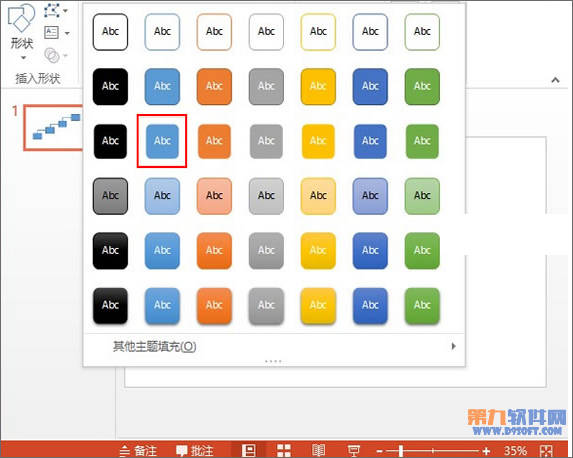Apply bottom-row orange intense Abc style
The height and width of the screenshot is (458, 573).
click(x=214, y=306)
